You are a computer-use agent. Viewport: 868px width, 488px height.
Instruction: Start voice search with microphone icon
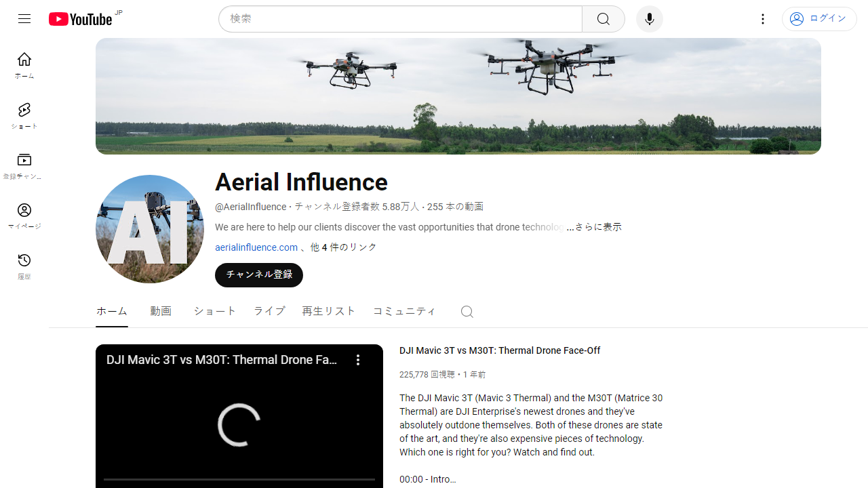click(650, 19)
